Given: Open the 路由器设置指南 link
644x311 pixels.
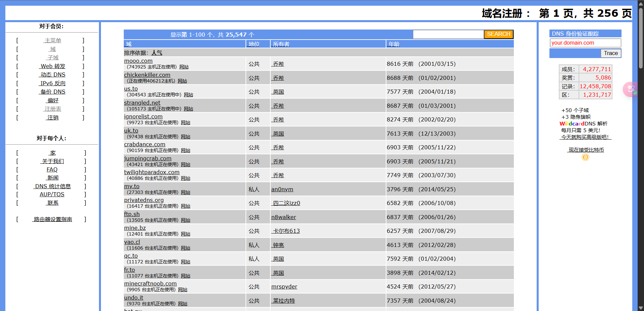Looking at the screenshot, I should tap(53, 219).
